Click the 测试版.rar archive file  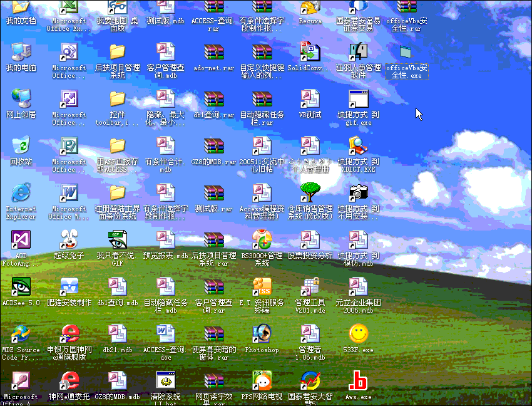214,193
